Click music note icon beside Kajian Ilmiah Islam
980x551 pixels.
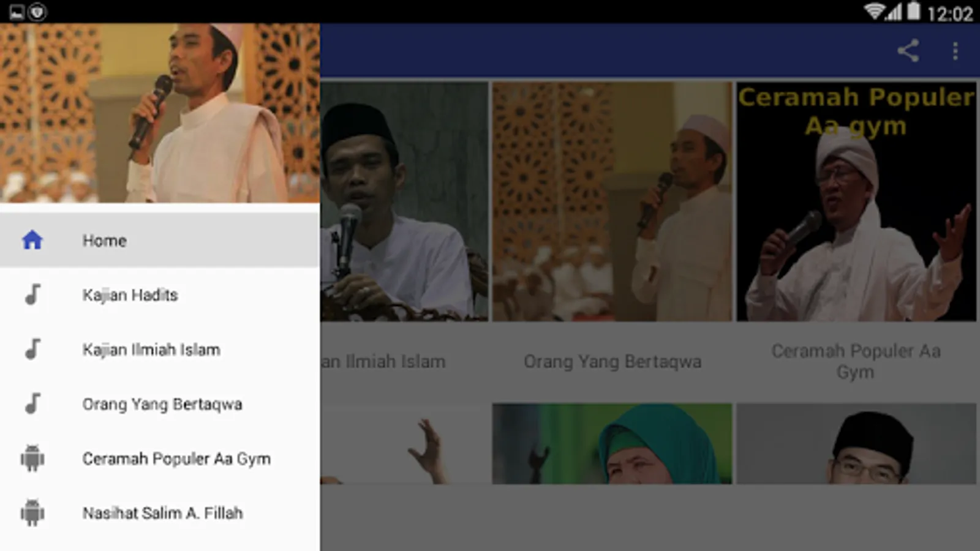coord(32,349)
